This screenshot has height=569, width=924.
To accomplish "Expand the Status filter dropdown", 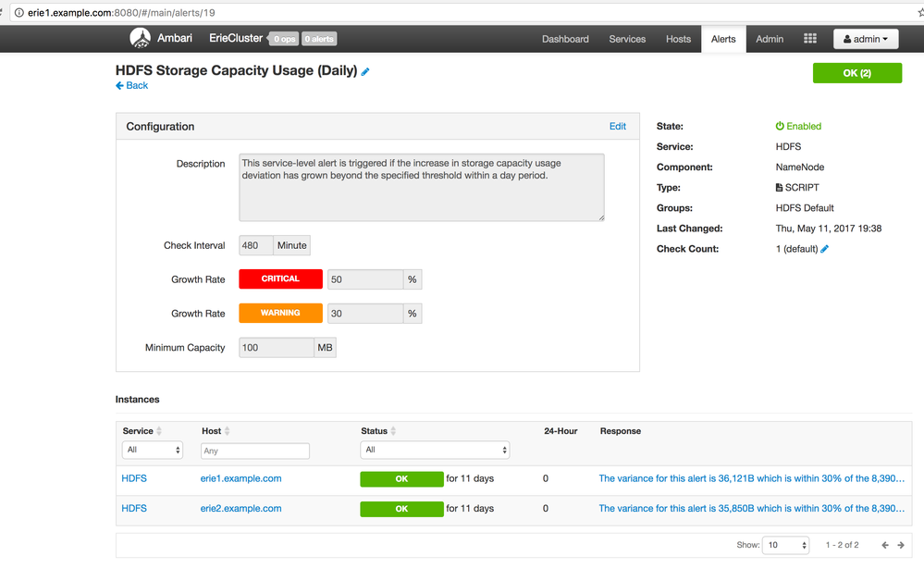I will pyautogui.click(x=435, y=451).
